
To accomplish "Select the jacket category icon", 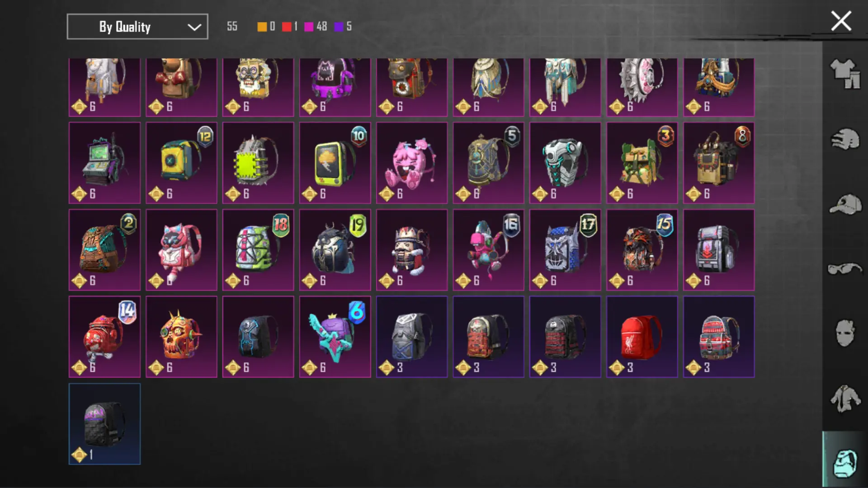I will 845,399.
